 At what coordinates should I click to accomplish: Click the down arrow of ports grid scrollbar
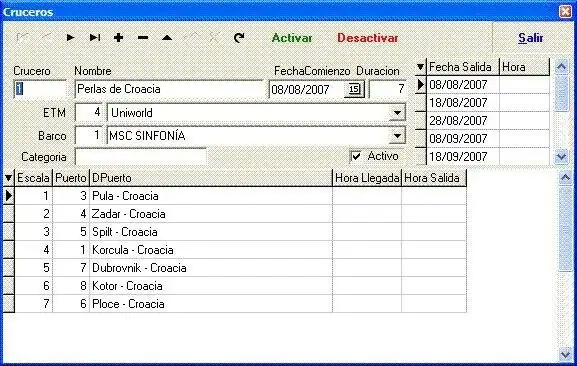click(565, 355)
